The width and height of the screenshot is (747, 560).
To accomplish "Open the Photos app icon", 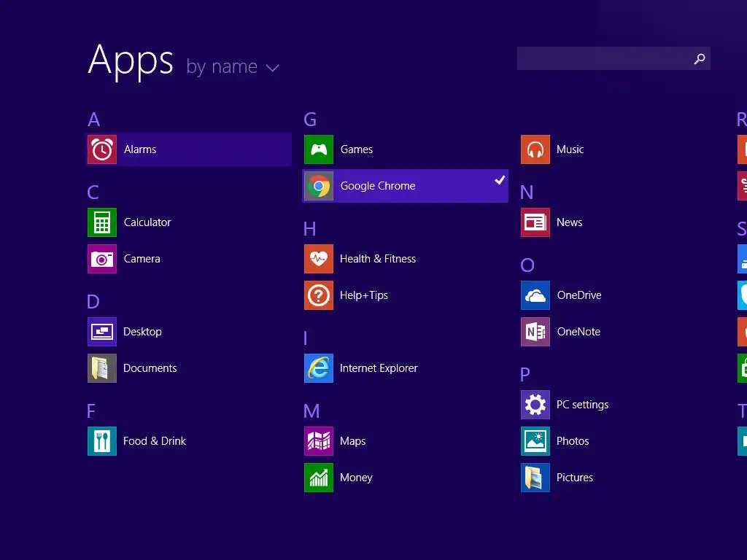I will [535, 441].
